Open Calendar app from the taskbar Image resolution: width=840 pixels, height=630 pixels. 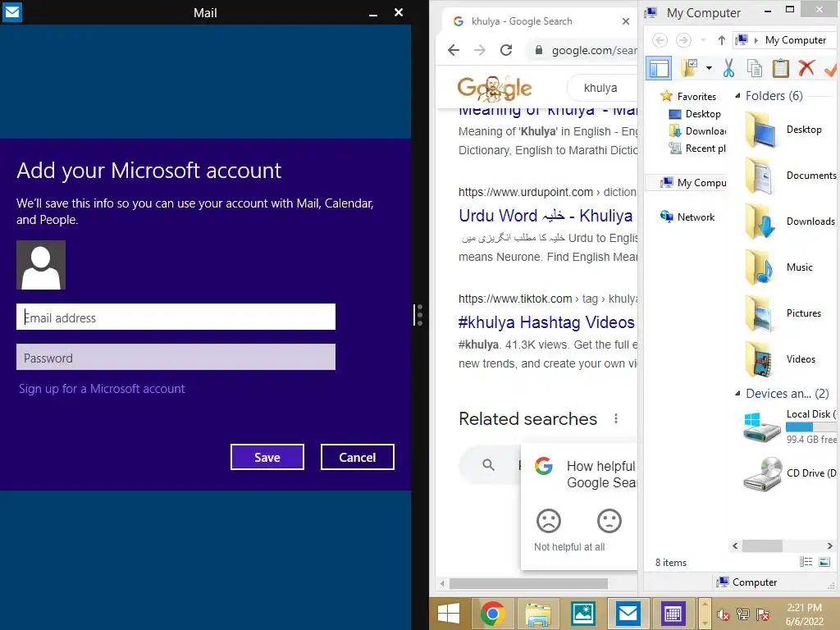coord(673,614)
